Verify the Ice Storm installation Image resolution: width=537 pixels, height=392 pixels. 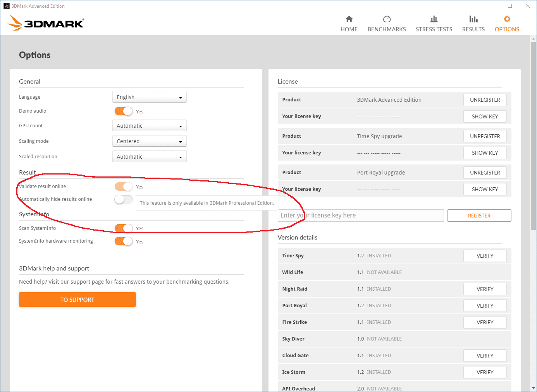pyautogui.click(x=485, y=372)
